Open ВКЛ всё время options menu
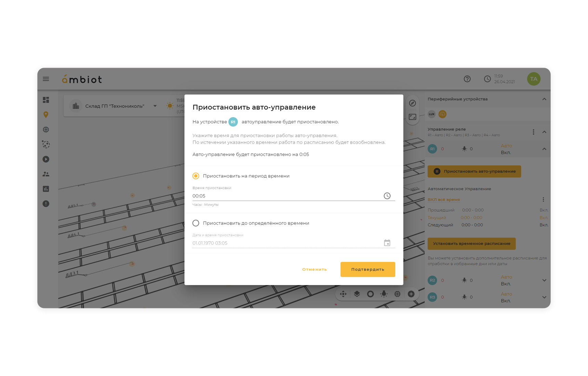 click(x=543, y=200)
